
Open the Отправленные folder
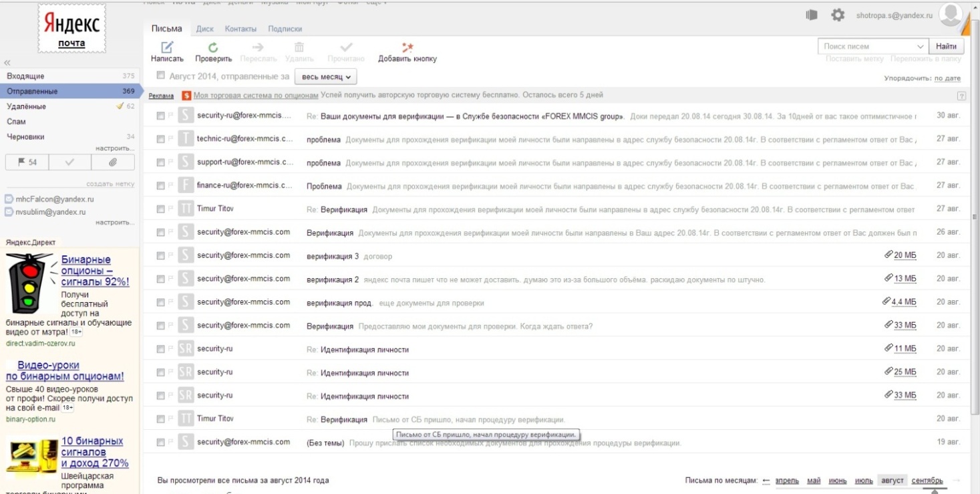tap(70, 91)
